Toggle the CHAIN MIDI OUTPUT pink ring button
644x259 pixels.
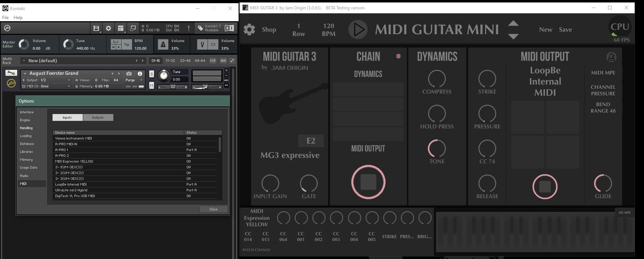pyautogui.click(x=368, y=182)
